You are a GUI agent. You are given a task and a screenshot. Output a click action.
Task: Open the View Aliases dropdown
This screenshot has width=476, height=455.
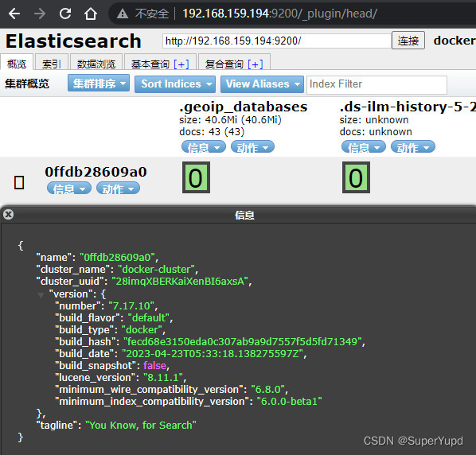(262, 84)
